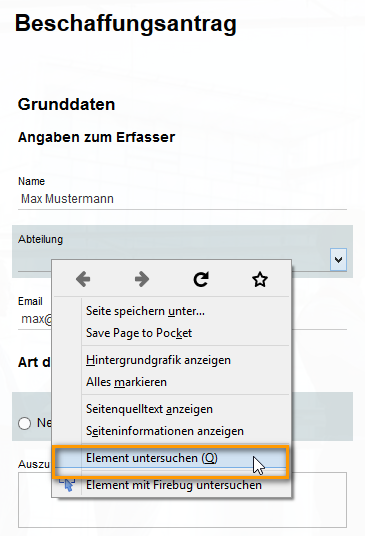Open 'Seitenquelltext anzeigen'
This screenshot has height=536, width=365.
[149, 409]
